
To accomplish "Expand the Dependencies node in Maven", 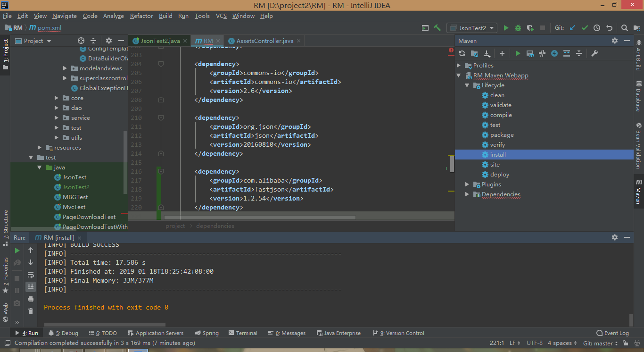I will coord(467,194).
